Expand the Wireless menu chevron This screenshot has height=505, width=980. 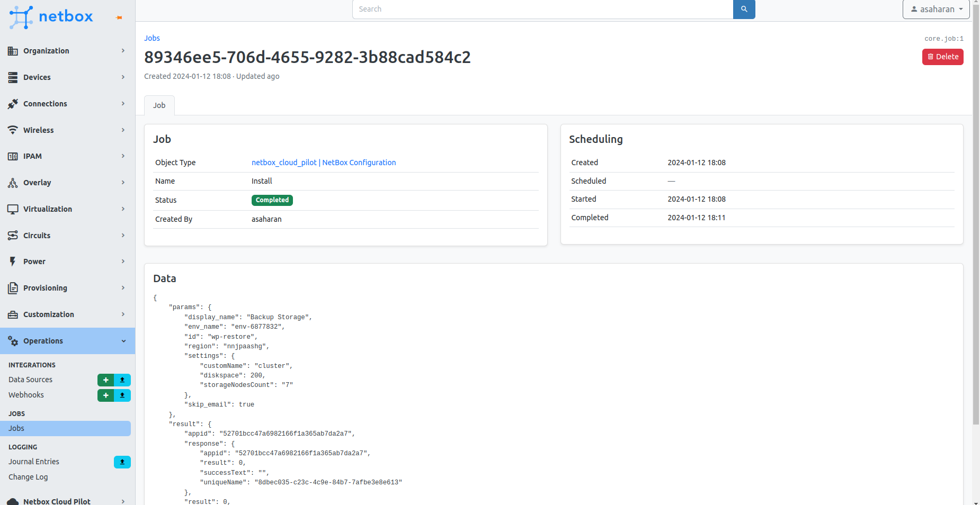[x=123, y=130]
